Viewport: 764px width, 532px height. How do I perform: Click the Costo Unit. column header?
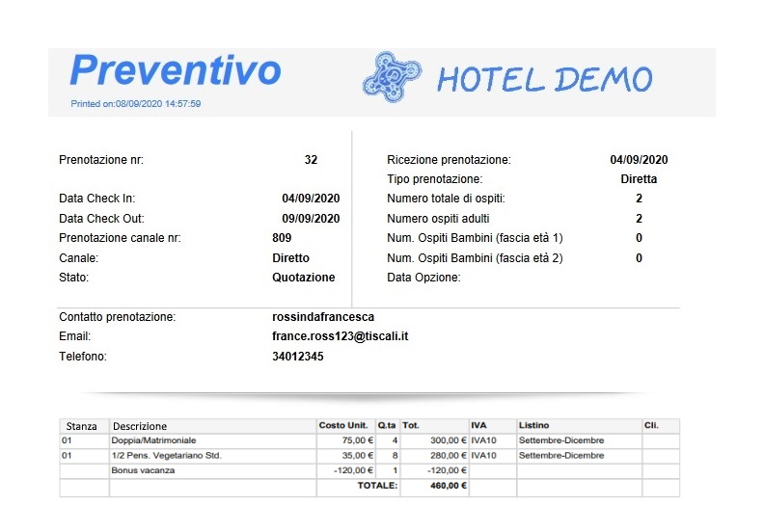coord(343,425)
